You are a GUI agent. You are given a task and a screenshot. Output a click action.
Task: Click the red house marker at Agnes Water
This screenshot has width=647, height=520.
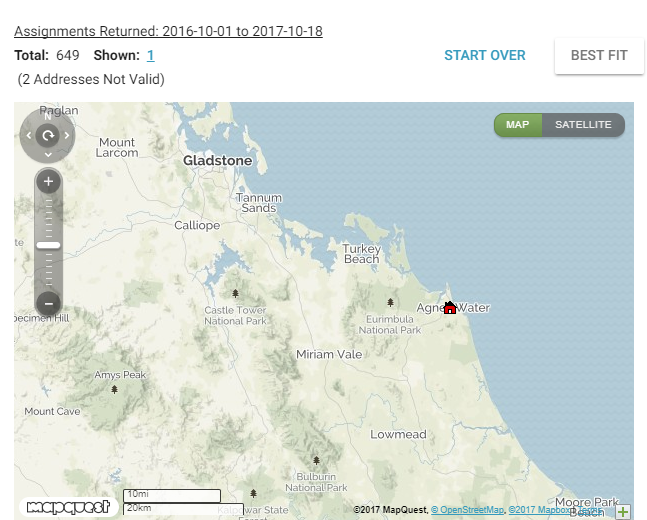pos(450,307)
